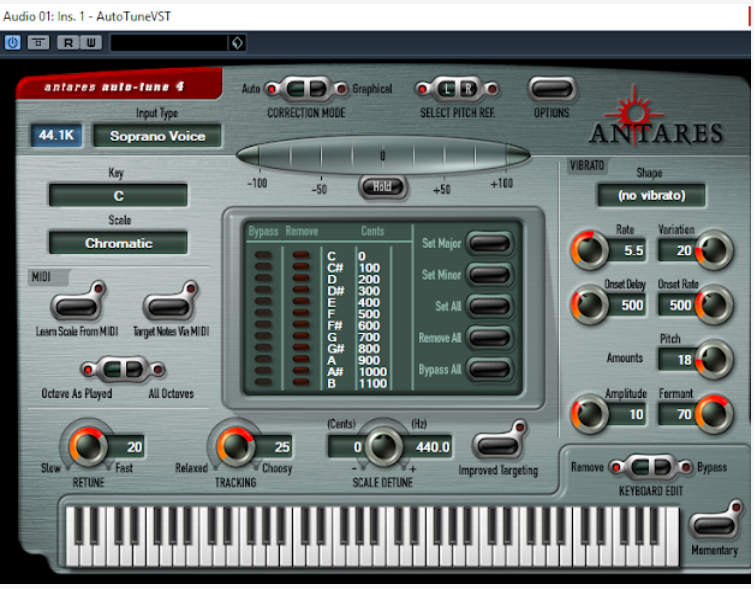Click the Hold button under pitch meter
This screenshot has height=589, width=754.
tap(383, 187)
